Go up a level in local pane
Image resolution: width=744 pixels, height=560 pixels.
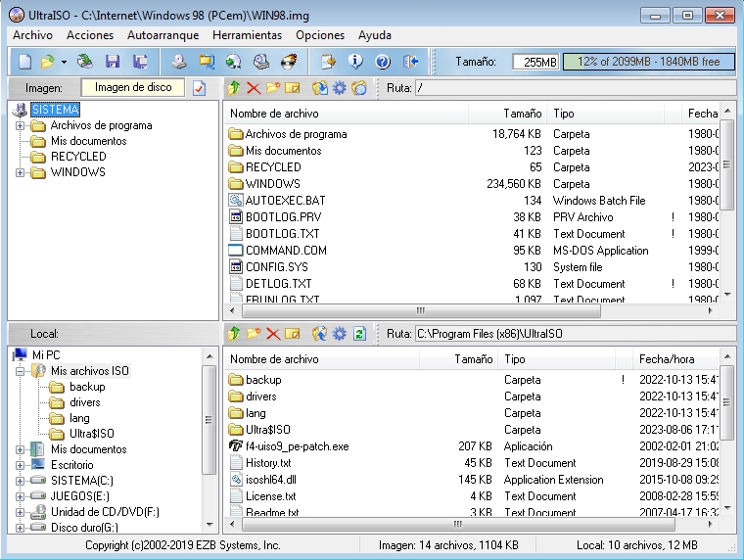click(x=233, y=334)
